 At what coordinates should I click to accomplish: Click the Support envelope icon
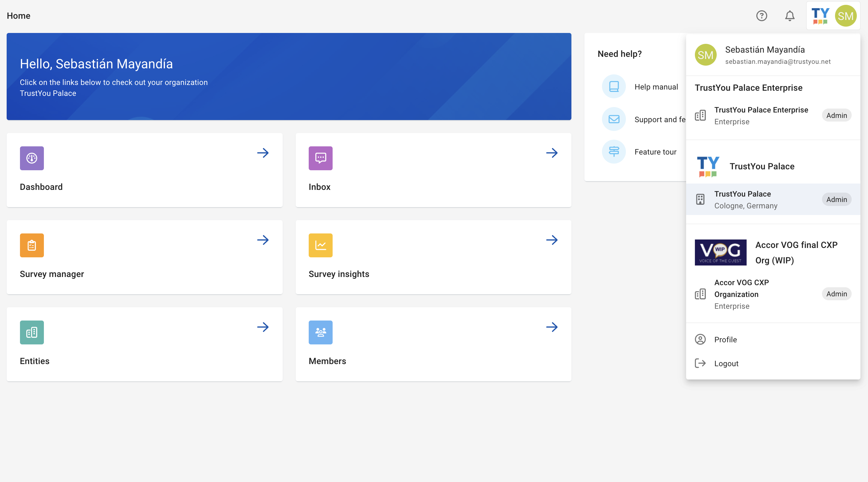click(614, 119)
